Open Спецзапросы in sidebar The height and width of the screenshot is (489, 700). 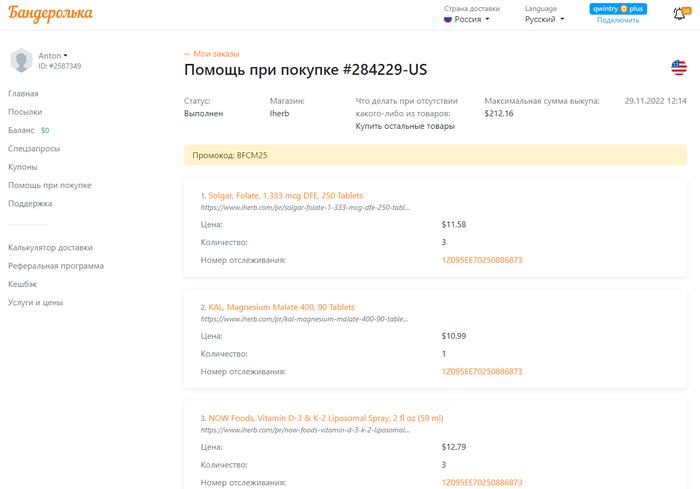34,148
